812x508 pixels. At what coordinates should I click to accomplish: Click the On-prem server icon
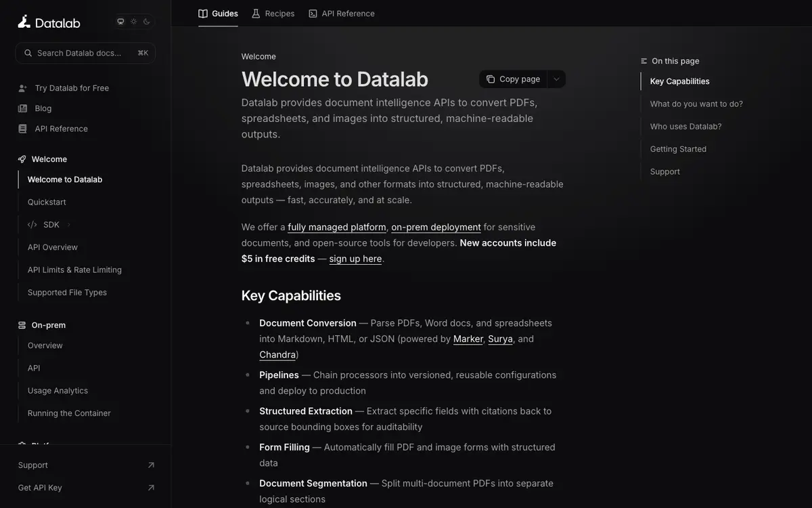[x=22, y=325]
